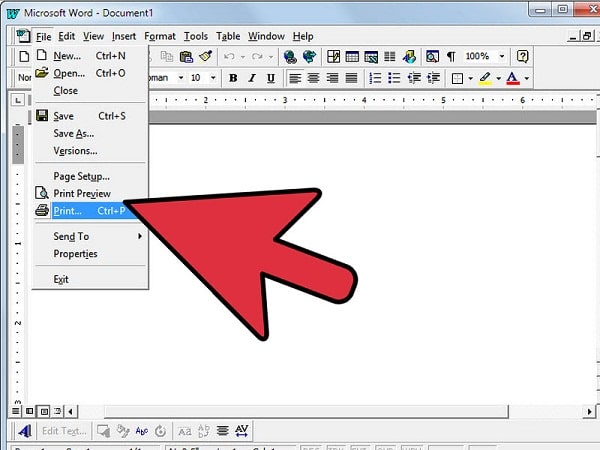Open the Zoom 100% dropdown arrow
This screenshot has height=450, width=600.
tap(502, 57)
